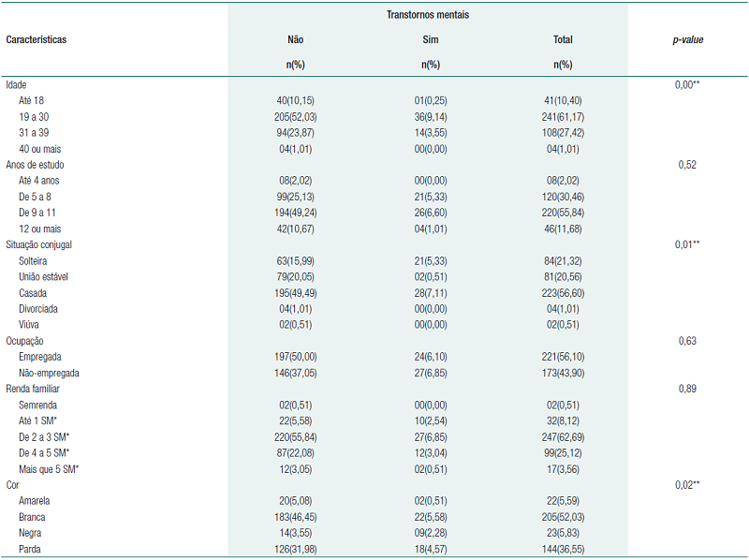Select the Total column header

[563, 40]
